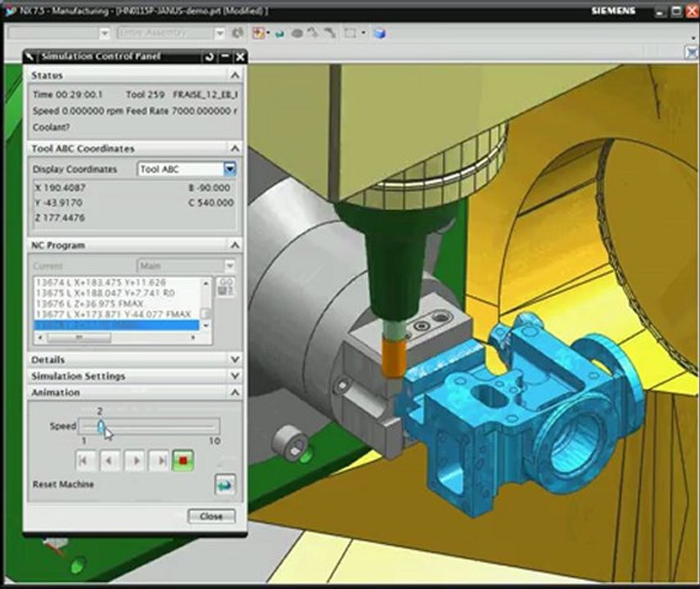This screenshot has height=589, width=700.
Task: Click the dashed rectangle selection toolbar icon
Action: [x=350, y=33]
